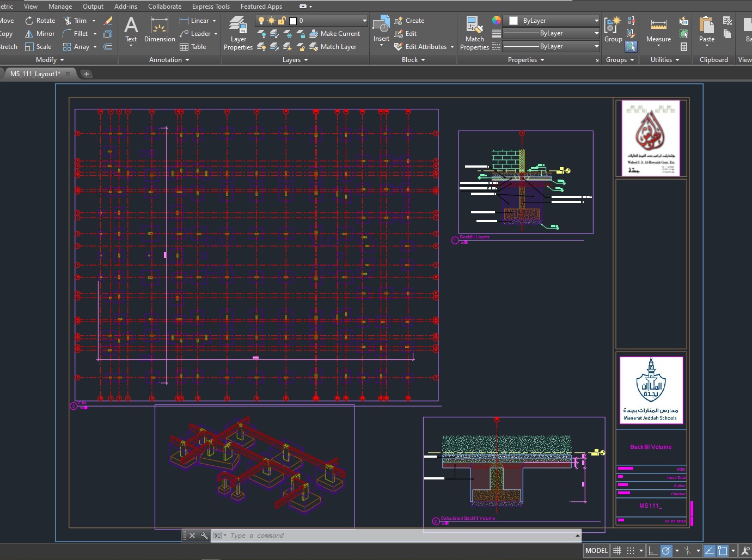Click Create block tool
Screen dimensions: 752x560
click(409, 21)
